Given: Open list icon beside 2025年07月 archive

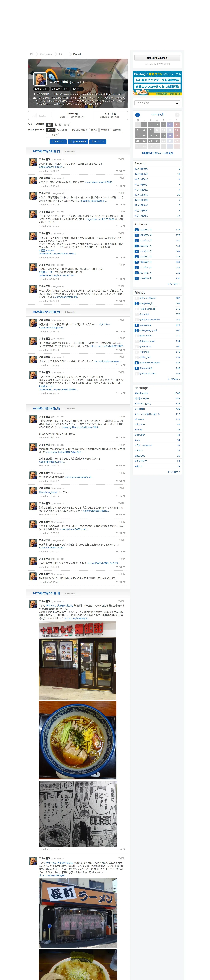Looking at the screenshot, I should coord(136,230).
